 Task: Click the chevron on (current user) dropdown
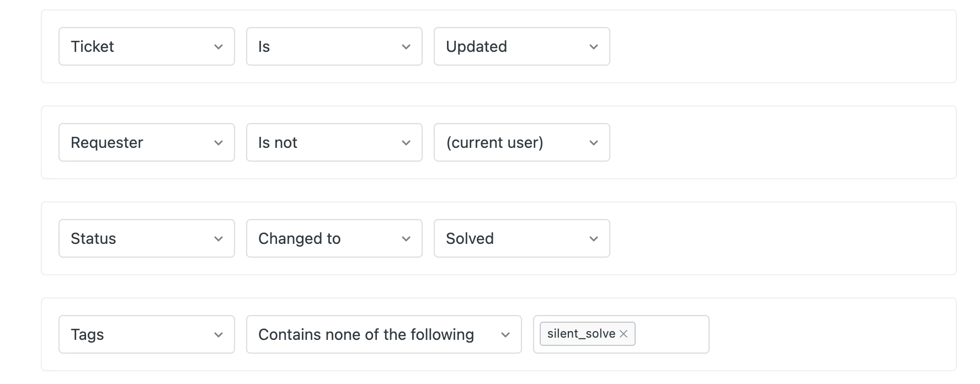coord(594,143)
